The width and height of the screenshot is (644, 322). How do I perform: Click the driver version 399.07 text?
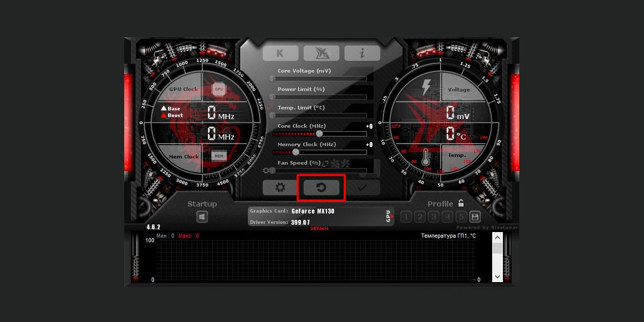click(301, 222)
